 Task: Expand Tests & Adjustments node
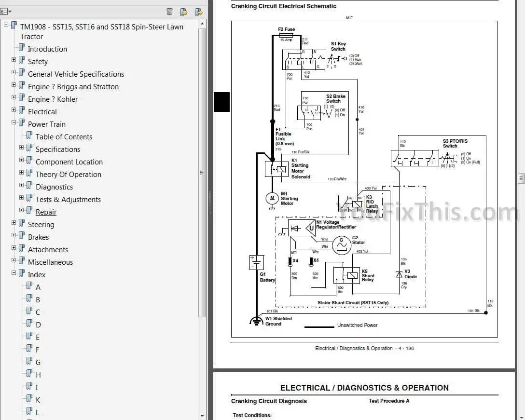[x=21, y=197]
